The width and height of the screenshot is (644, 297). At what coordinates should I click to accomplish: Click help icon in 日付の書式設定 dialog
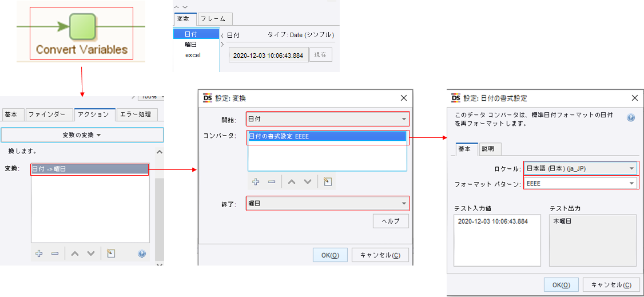click(631, 118)
